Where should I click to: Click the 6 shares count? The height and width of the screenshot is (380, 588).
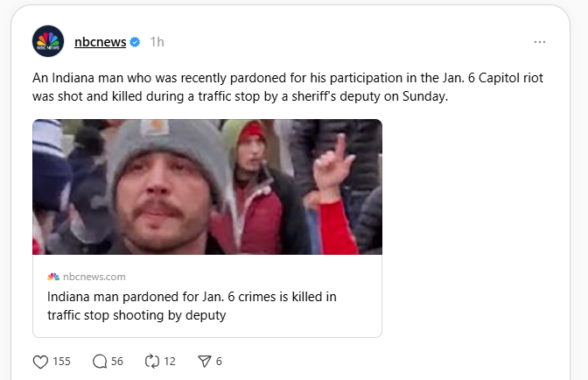click(x=219, y=361)
